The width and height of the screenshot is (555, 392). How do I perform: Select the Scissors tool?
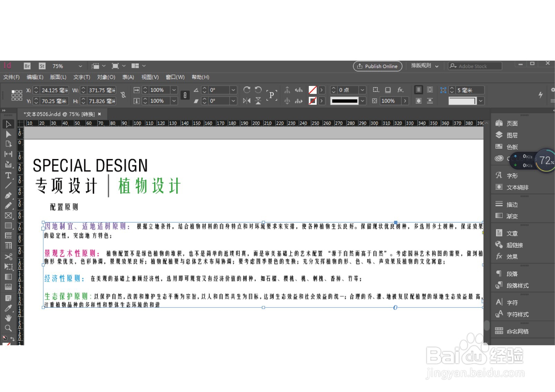tap(8, 256)
